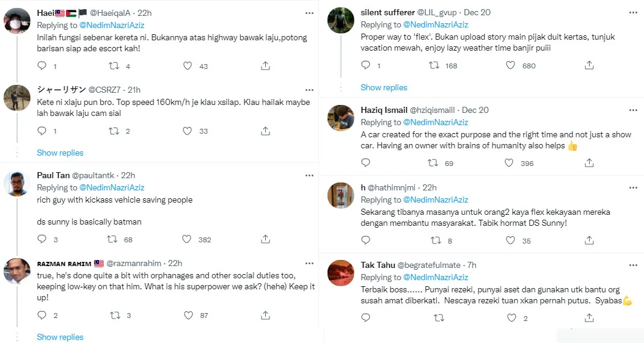Screen dimensions: 644x343
Task: Like Haziq Ismail's reply
Action: [508, 163]
